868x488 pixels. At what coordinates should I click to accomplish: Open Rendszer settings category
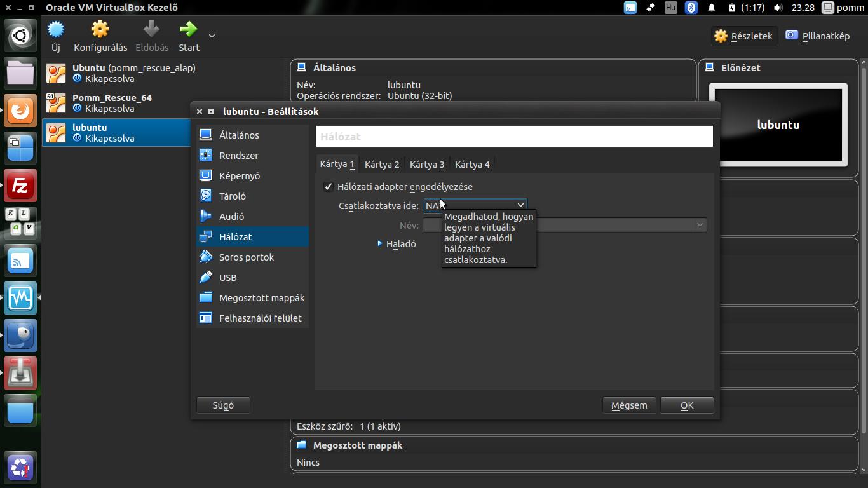252,155
